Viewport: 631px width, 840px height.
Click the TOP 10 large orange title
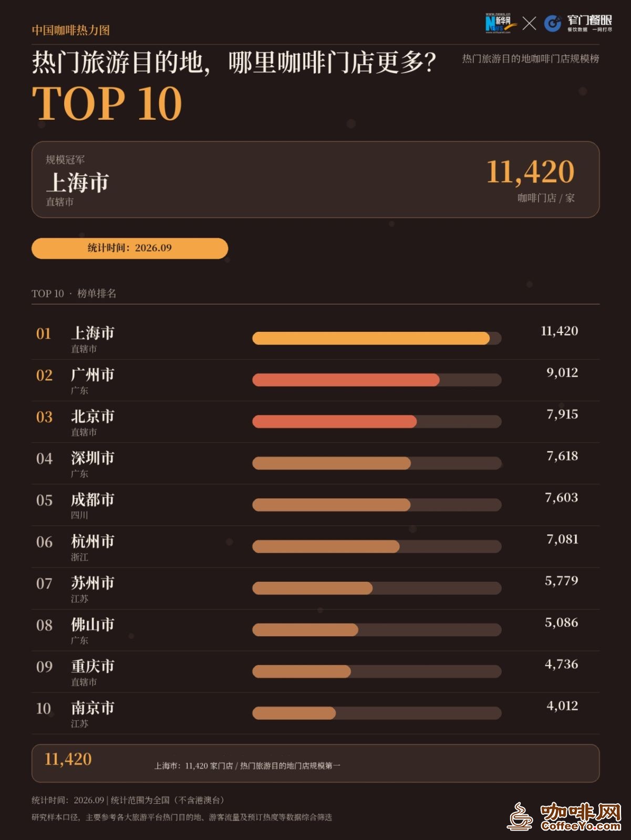(x=107, y=103)
